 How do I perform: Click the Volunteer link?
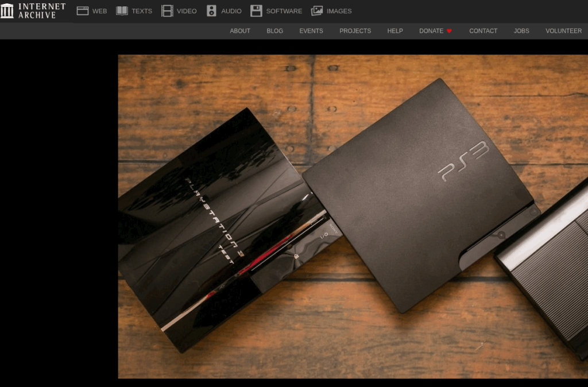coord(563,31)
